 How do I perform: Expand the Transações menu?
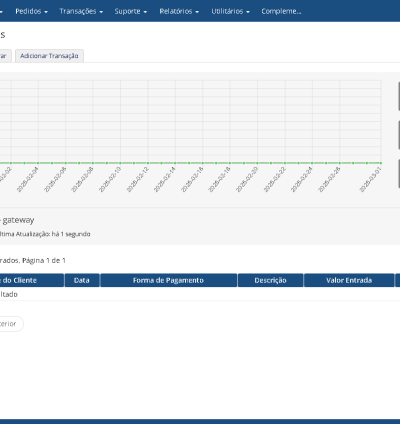tap(81, 11)
